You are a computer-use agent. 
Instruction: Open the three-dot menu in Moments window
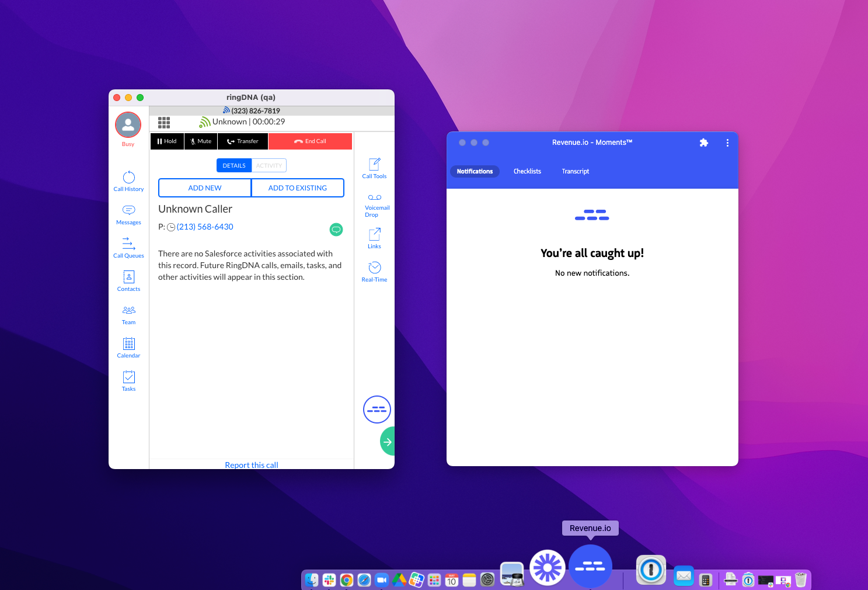click(727, 143)
